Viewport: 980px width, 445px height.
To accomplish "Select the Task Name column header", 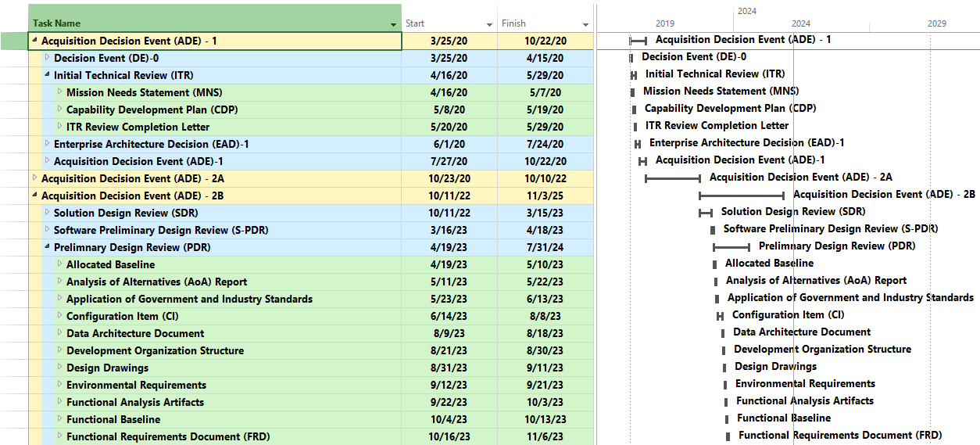I will (x=211, y=23).
